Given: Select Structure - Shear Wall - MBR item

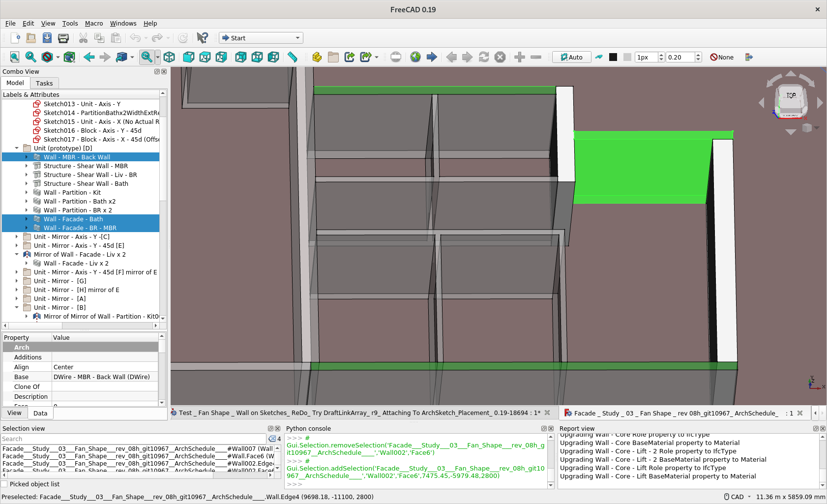Looking at the screenshot, I should [86, 166].
